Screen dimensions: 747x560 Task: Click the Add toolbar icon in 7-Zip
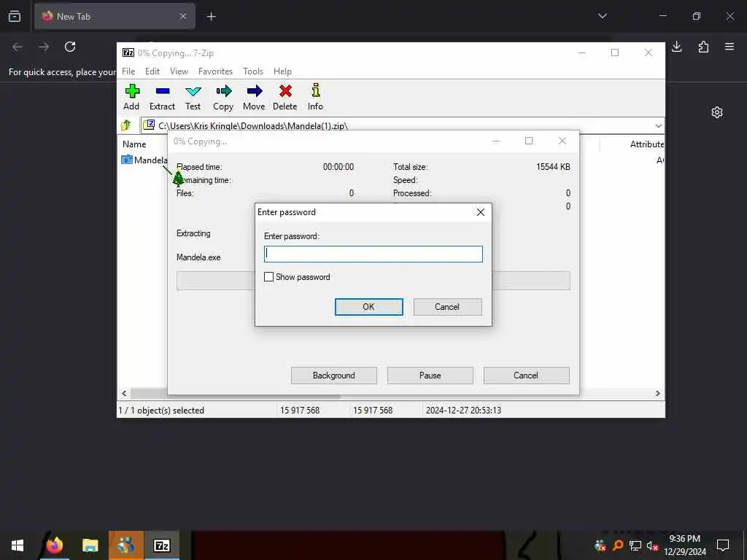point(132,97)
